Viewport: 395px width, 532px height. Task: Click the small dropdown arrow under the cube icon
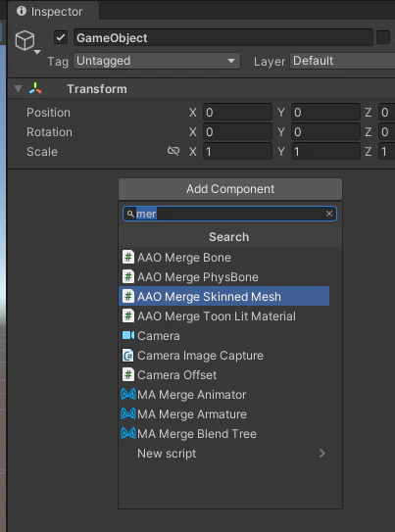click(37, 52)
